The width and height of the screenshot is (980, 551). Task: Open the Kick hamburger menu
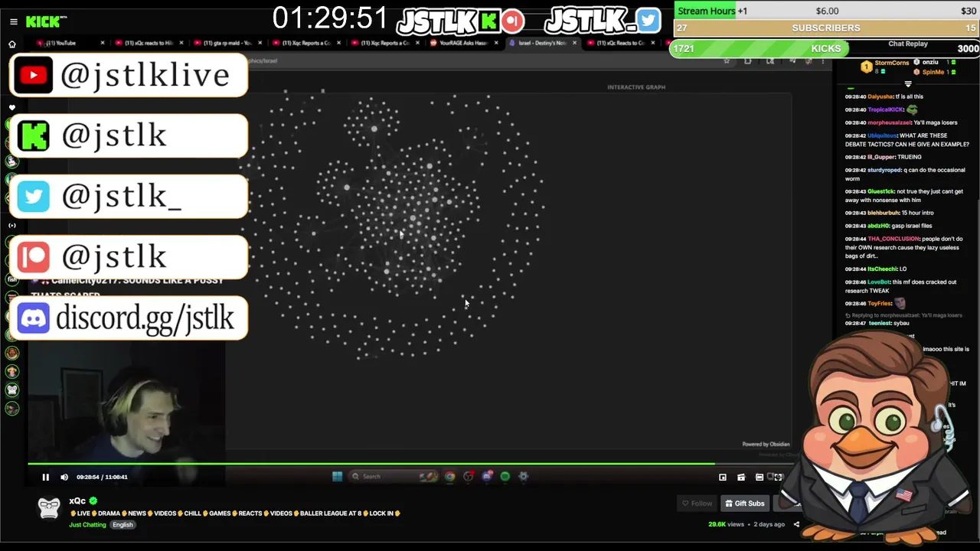(x=13, y=21)
